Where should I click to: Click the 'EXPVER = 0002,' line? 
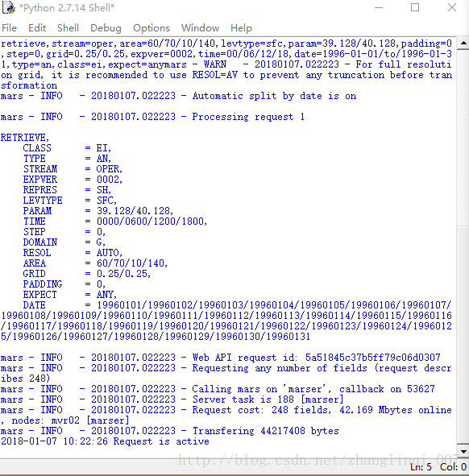point(73,180)
